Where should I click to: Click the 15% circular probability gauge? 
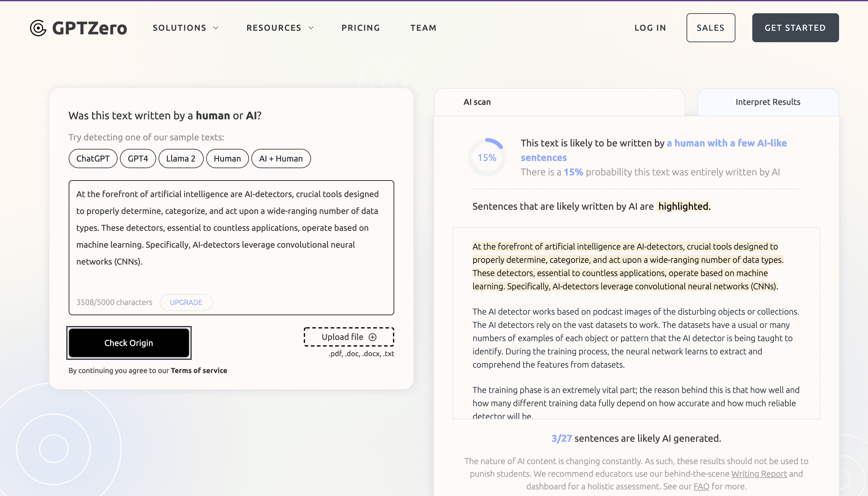coord(486,157)
